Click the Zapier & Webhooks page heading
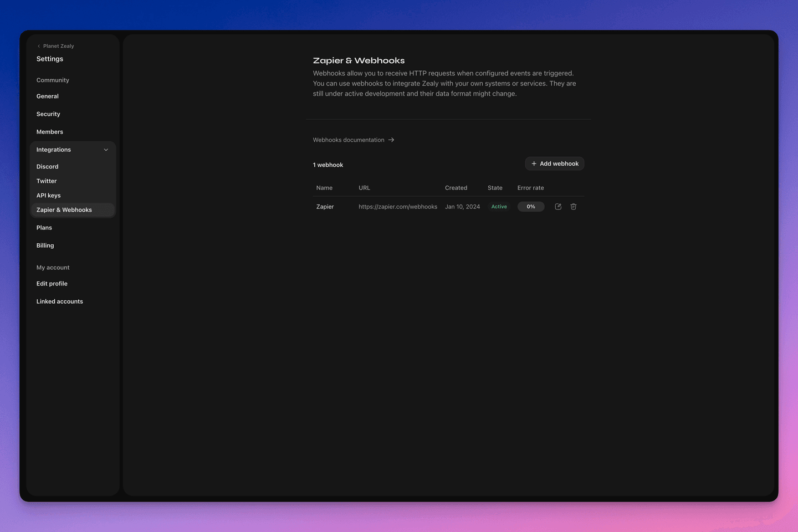The width and height of the screenshot is (798, 532). tap(359, 60)
